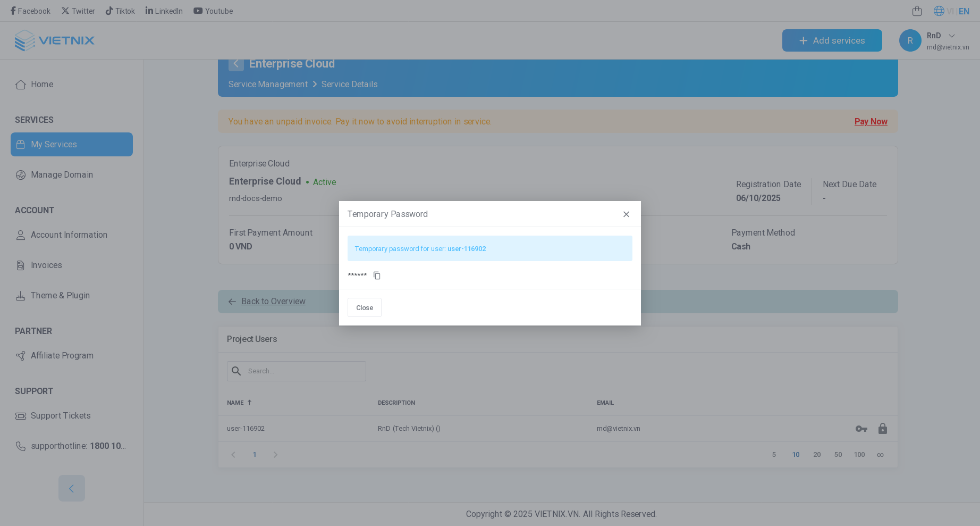Click the globe language icon

tap(939, 11)
